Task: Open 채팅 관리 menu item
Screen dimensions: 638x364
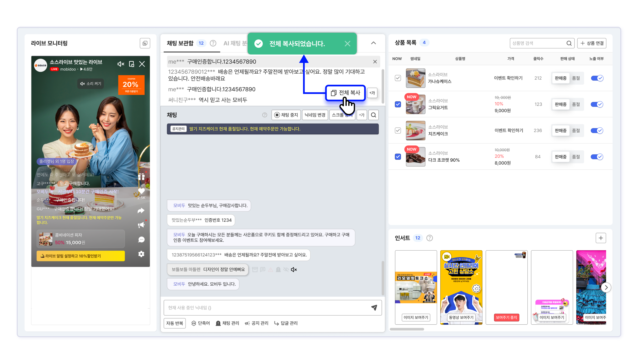Action: pos(227,323)
